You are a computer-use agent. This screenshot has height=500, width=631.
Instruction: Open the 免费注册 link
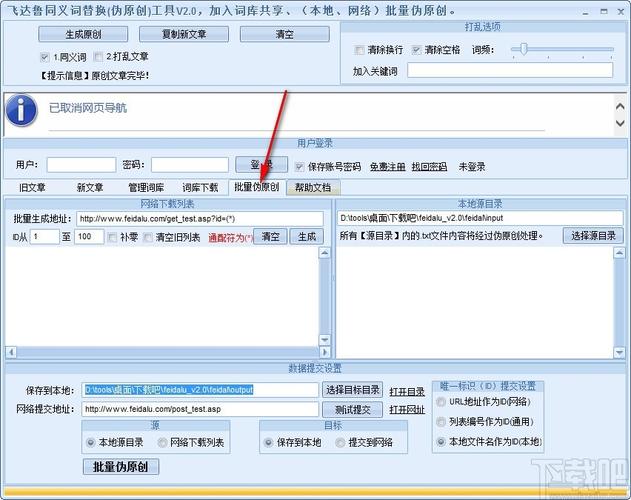[388, 167]
